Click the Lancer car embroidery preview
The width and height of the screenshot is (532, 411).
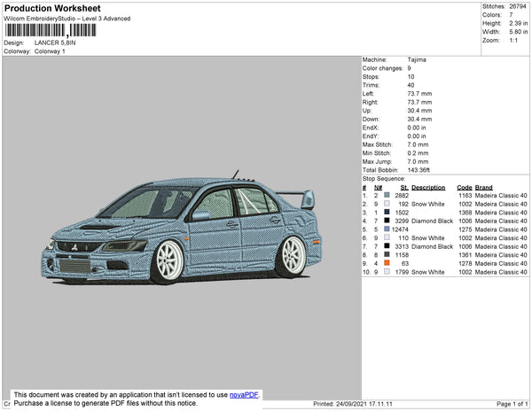(182, 228)
